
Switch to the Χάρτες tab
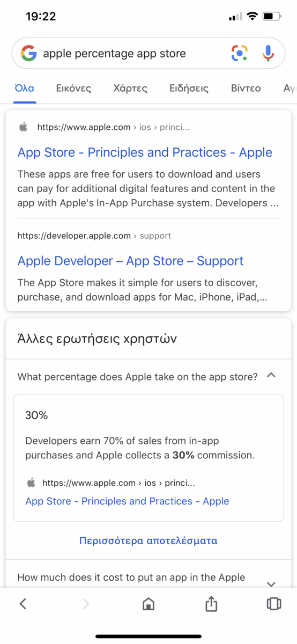coord(130,89)
